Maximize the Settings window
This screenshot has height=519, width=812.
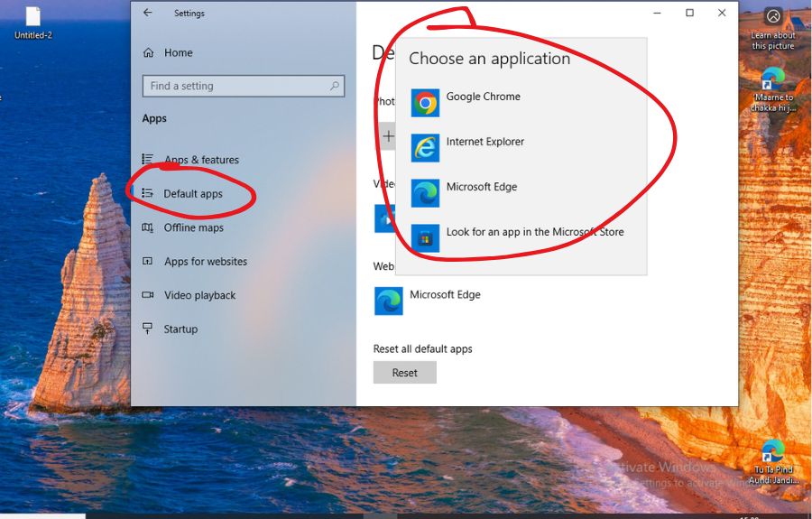point(689,13)
